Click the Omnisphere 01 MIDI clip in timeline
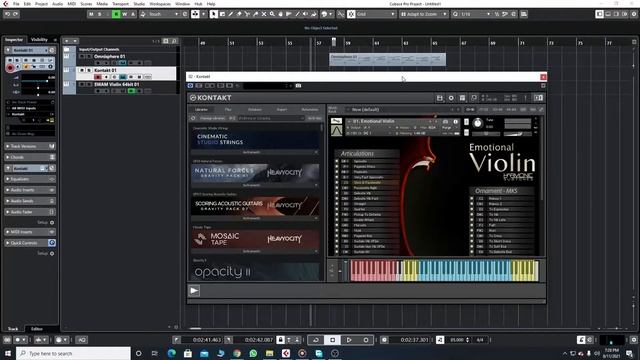This screenshot has width=640, height=360. click(x=387, y=60)
